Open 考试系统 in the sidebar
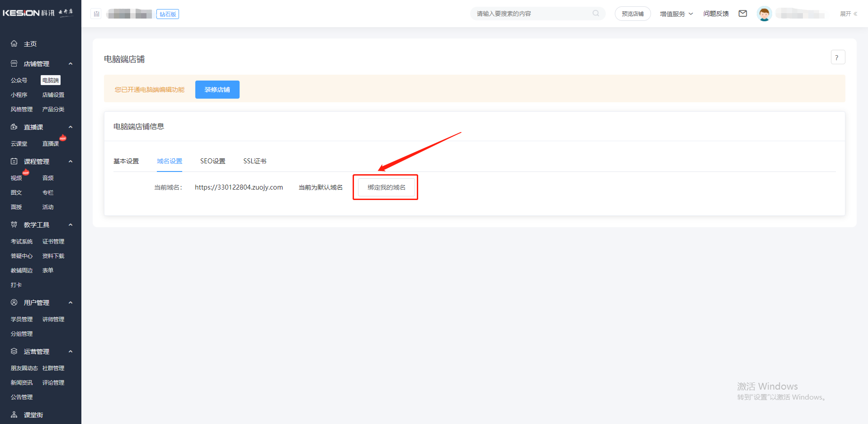This screenshot has width=868, height=424. tap(22, 242)
